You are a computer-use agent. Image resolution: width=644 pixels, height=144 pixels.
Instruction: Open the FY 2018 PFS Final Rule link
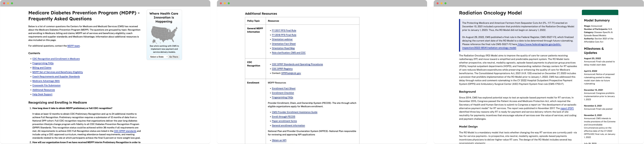tap(284, 35)
